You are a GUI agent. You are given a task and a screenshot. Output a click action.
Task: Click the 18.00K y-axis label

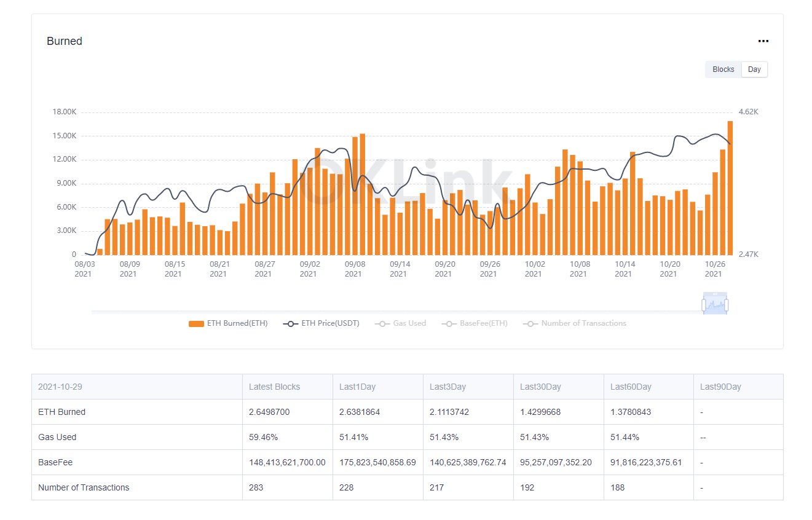point(65,112)
